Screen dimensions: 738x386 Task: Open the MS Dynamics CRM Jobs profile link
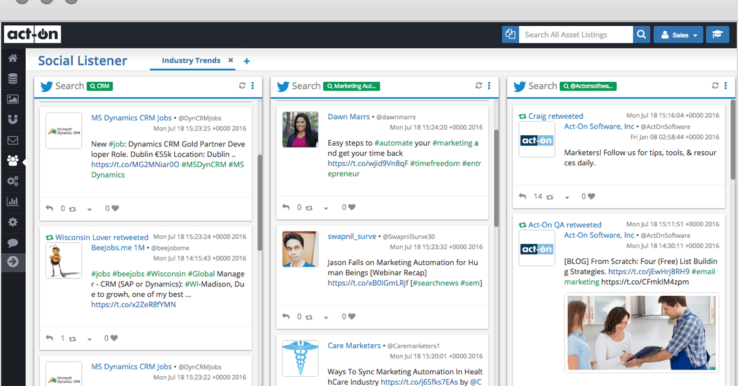click(x=131, y=118)
